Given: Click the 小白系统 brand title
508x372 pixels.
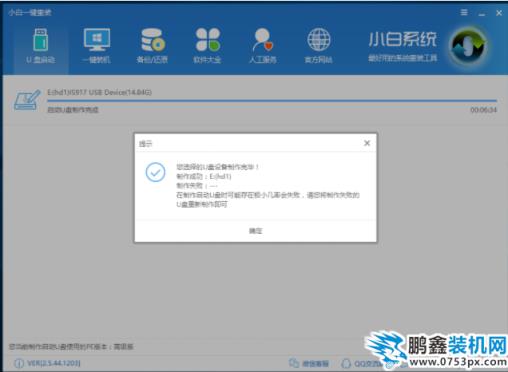Looking at the screenshot, I should [403, 39].
